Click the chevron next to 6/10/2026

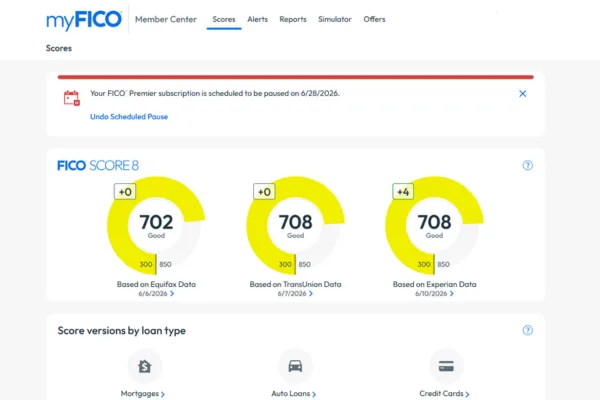pos(452,294)
